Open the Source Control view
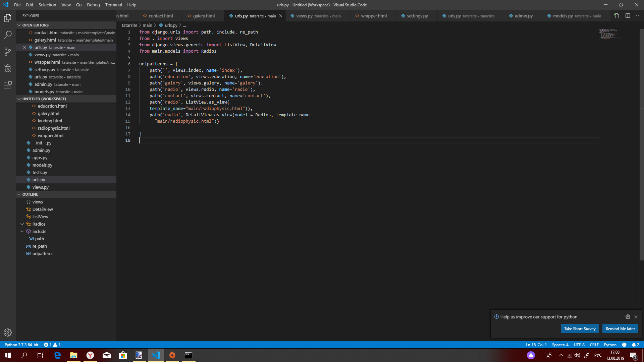The image size is (644, 362). click(7, 52)
